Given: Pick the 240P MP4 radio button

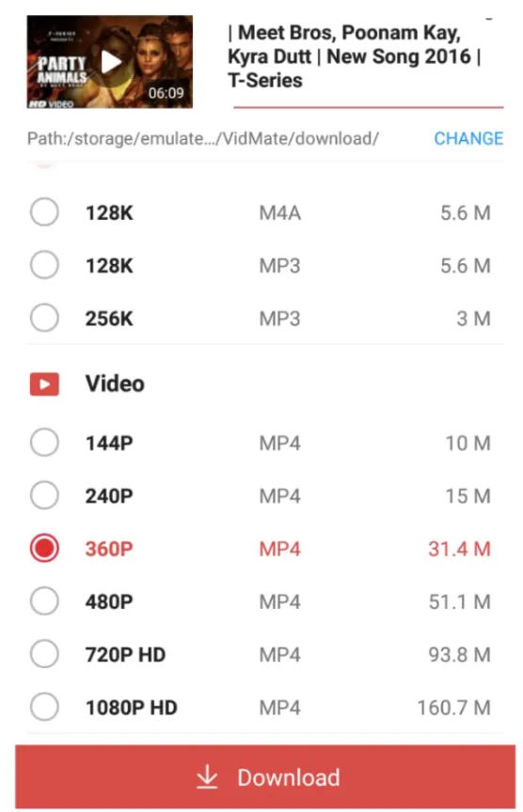Looking at the screenshot, I should [x=44, y=495].
